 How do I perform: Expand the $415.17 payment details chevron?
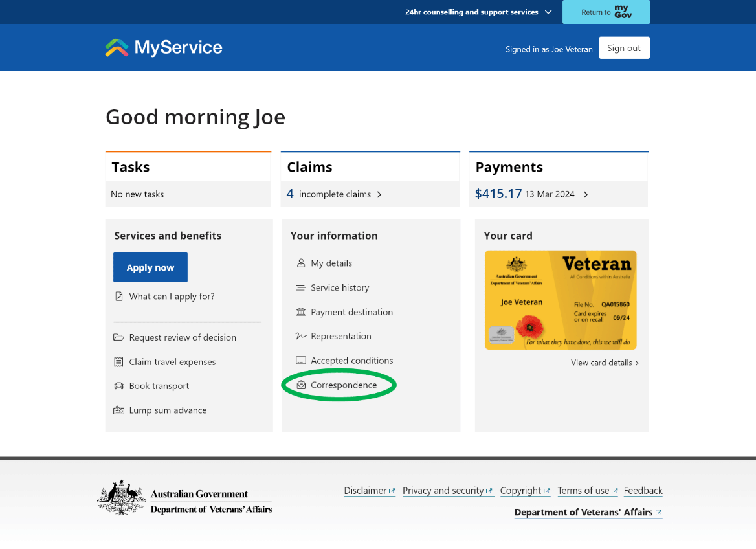coord(584,194)
